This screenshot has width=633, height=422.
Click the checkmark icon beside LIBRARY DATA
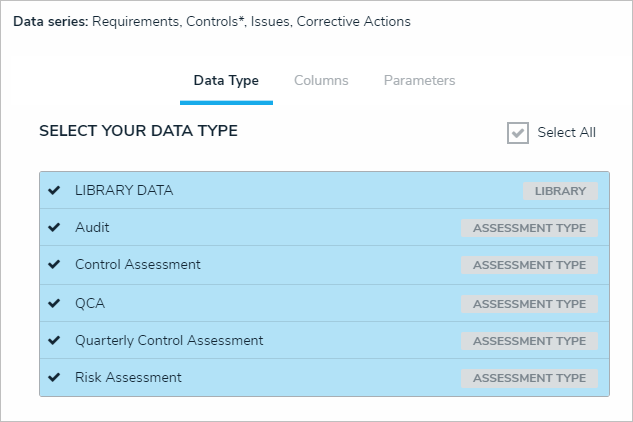[x=54, y=190]
